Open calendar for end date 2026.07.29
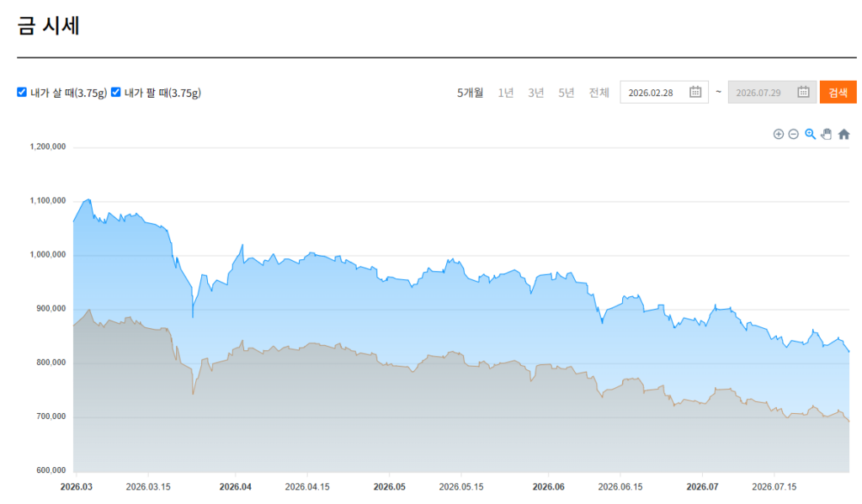 pos(803,92)
